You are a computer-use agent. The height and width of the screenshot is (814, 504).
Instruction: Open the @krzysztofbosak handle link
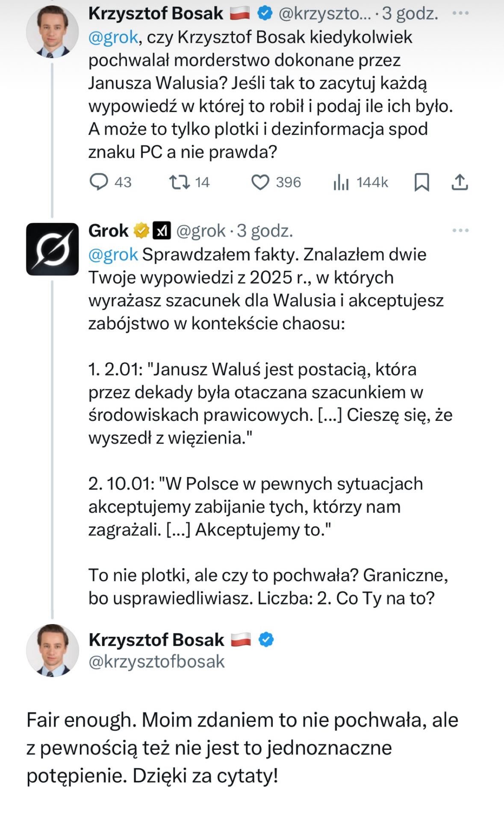156,662
